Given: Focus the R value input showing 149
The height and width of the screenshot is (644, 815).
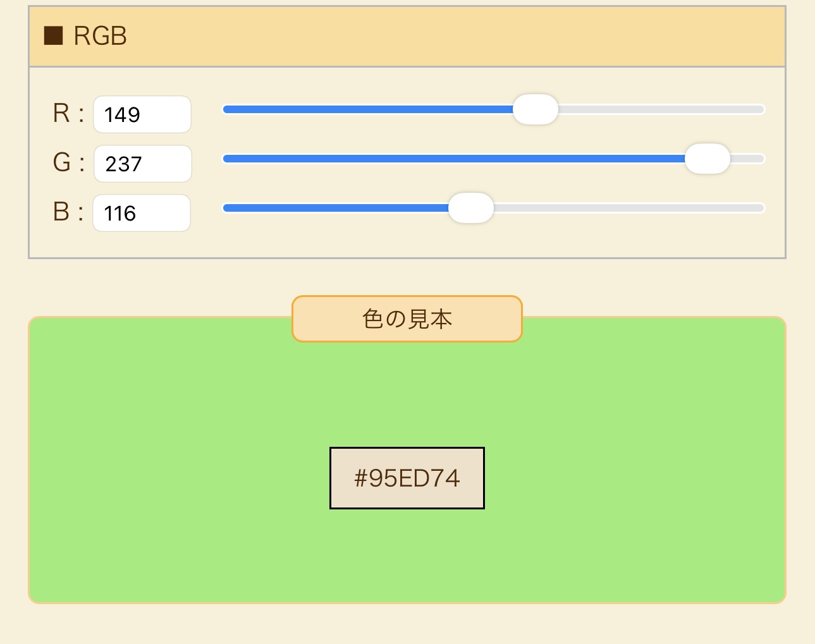Looking at the screenshot, I should [142, 114].
